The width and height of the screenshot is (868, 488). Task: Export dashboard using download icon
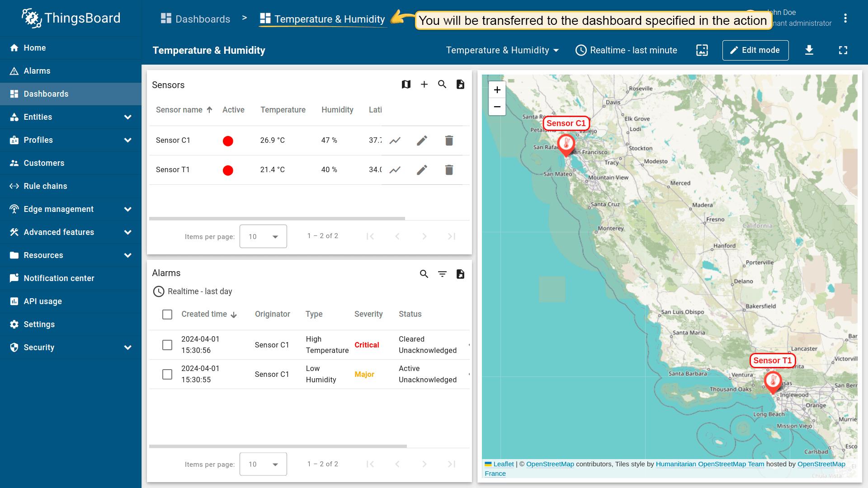[x=809, y=50]
